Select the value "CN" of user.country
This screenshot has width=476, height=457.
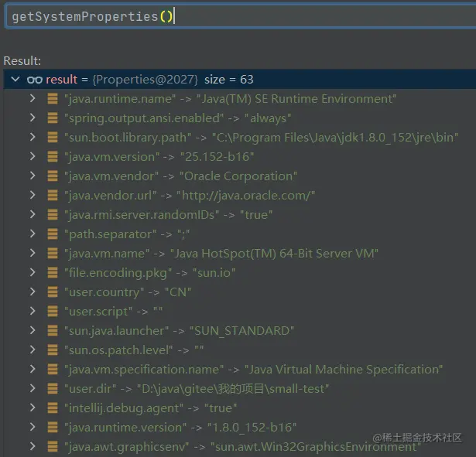178,292
